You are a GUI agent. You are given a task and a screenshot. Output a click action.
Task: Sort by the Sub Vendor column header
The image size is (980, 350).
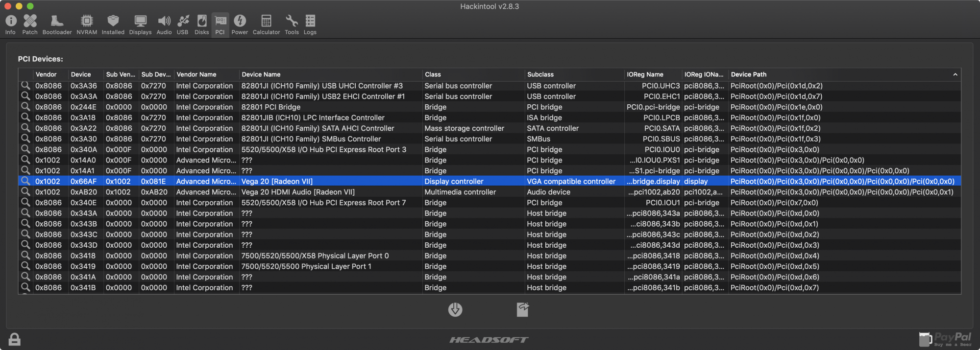pyautogui.click(x=121, y=74)
